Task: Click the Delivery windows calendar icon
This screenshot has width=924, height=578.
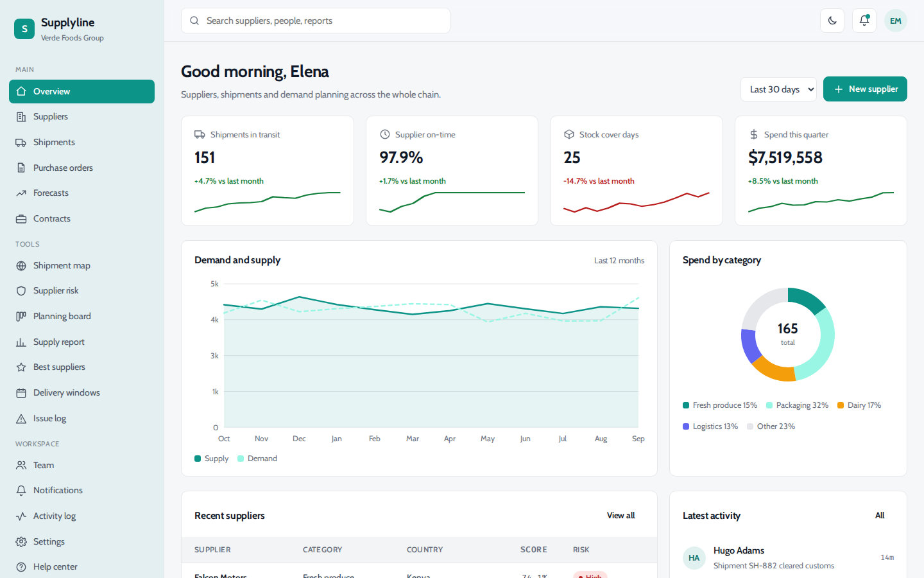Action: click(21, 393)
